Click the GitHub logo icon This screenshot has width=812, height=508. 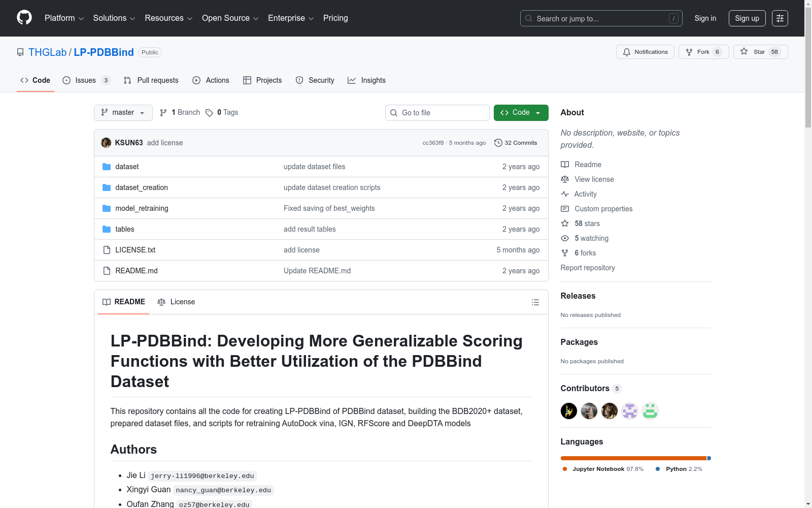pyautogui.click(x=24, y=18)
